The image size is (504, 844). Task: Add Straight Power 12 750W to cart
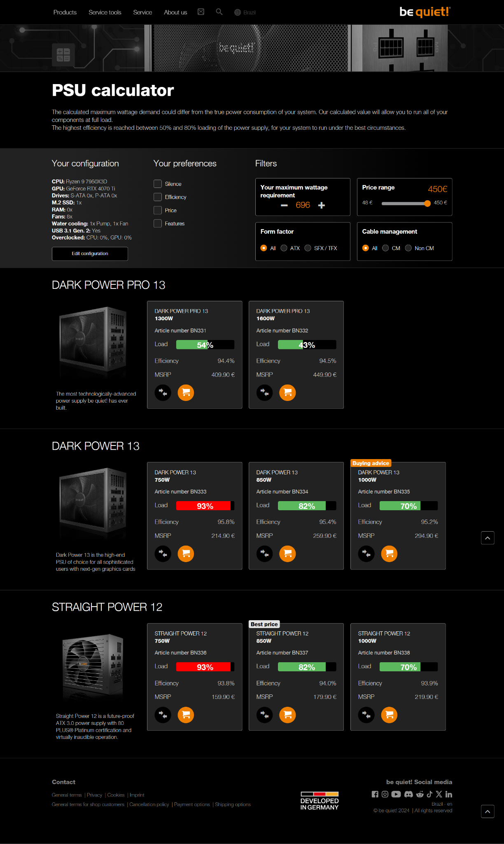coord(186,715)
